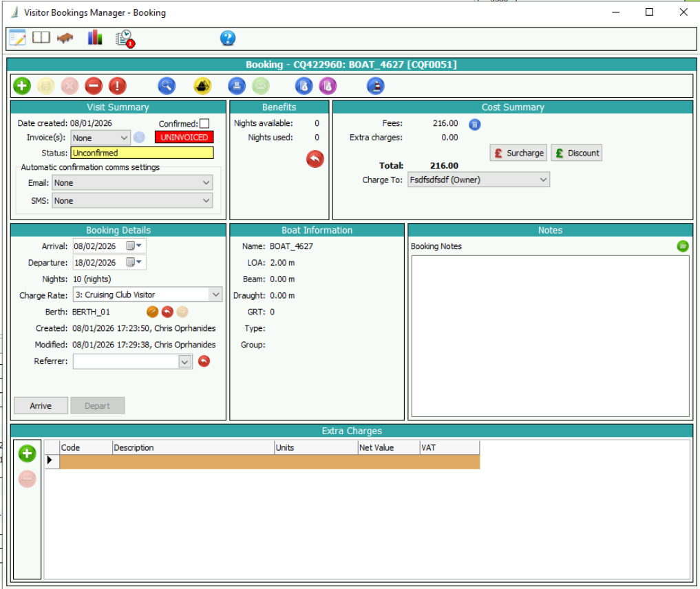Image resolution: width=700 pixels, height=589 pixels.
Task: Click the blue printer icon
Action: coord(237,86)
